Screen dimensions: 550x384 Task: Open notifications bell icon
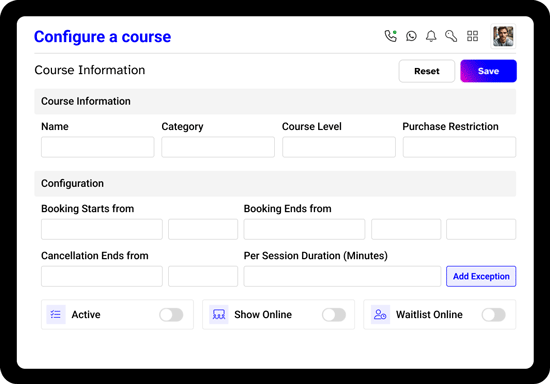tap(431, 36)
